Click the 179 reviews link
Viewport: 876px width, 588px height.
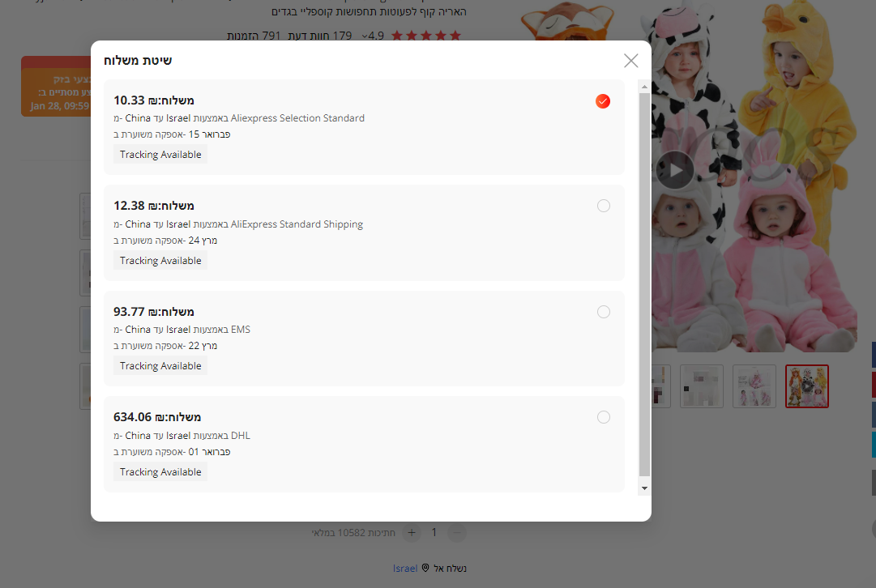(x=319, y=36)
